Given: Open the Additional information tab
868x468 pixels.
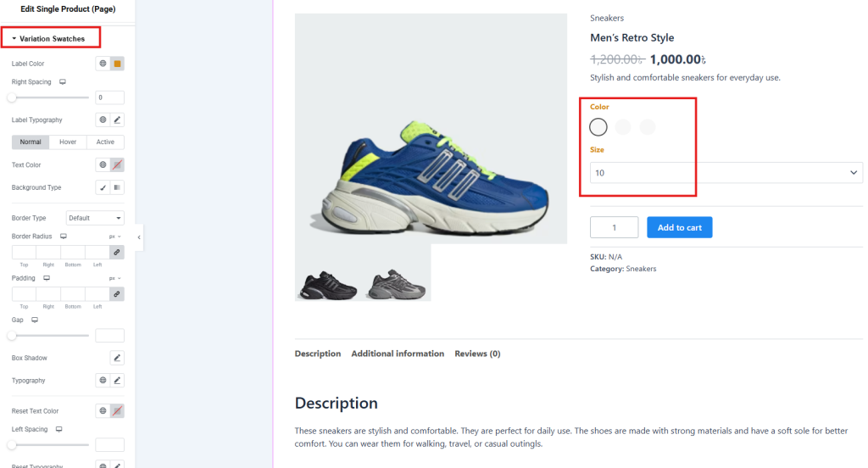Looking at the screenshot, I should coord(398,354).
